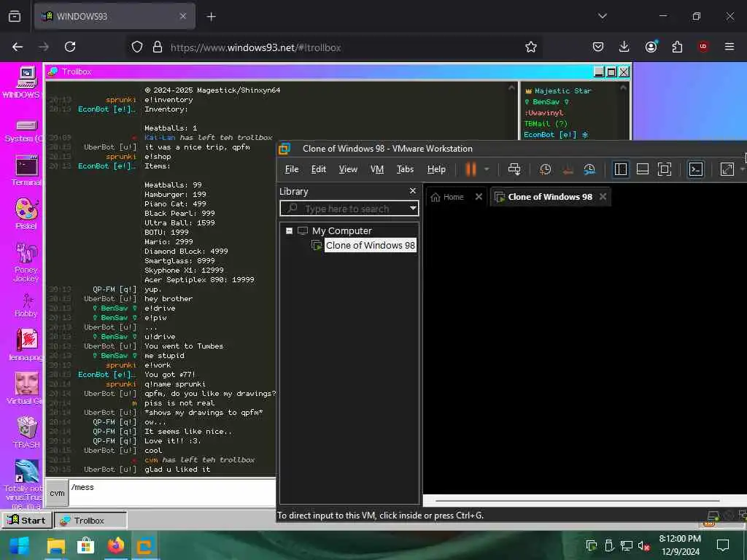The height and width of the screenshot is (560, 747).
Task: Open the Firefox downloads icon
Action: 624,47
